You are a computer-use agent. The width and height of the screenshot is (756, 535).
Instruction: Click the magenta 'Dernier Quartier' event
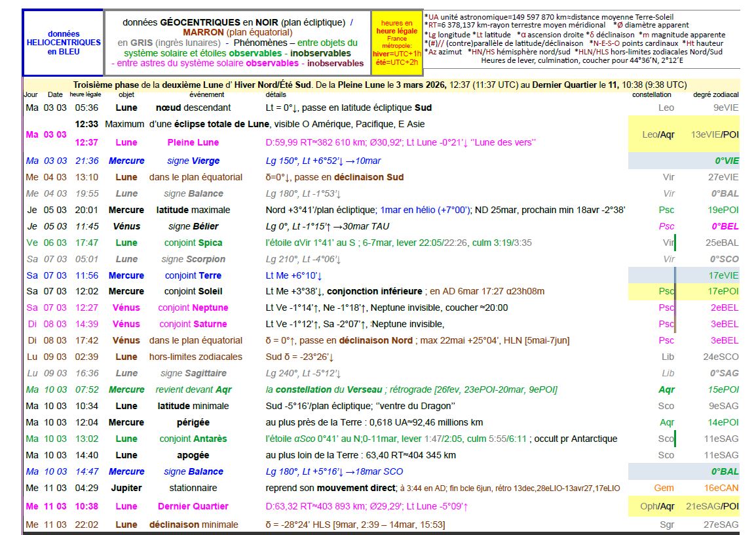[193, 506]
